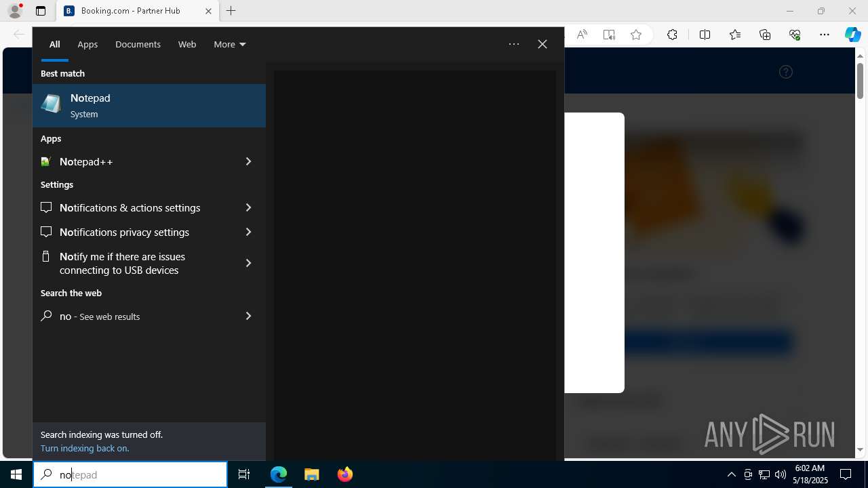Open the Windows Start menu
868x488 pixels.
16,474
